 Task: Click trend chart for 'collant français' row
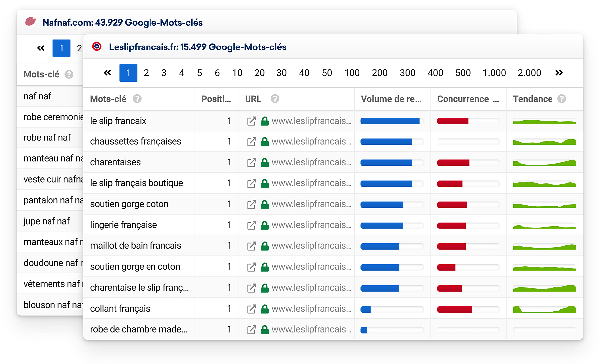(544, 309)
